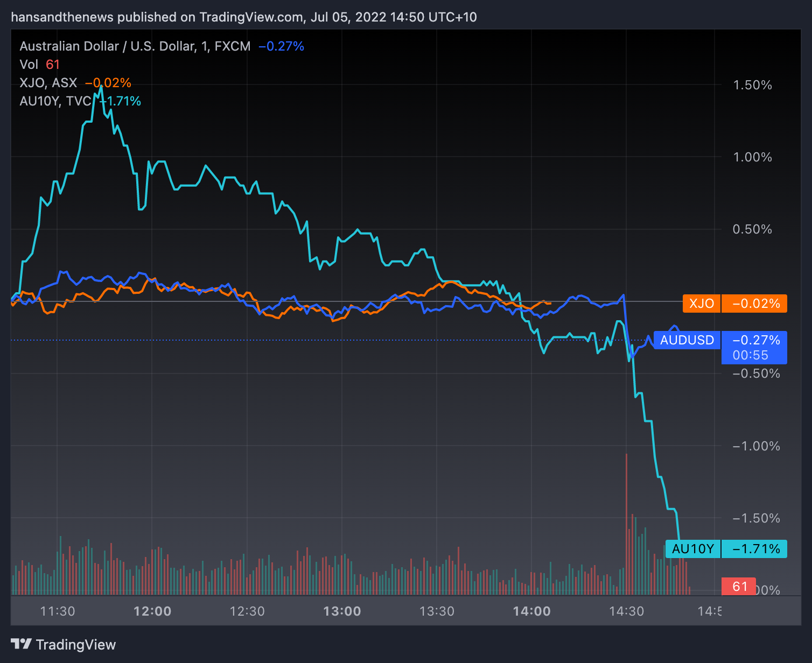The height and width of the screenshot is (663, 812).
Task: Click the 14:30 time axis label
Action: (x=626, y=611)
